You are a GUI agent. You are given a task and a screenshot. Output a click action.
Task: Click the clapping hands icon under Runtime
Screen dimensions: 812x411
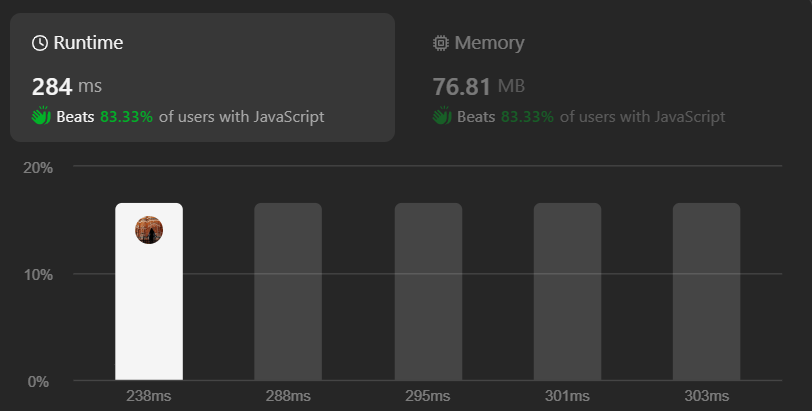(41, 116)
